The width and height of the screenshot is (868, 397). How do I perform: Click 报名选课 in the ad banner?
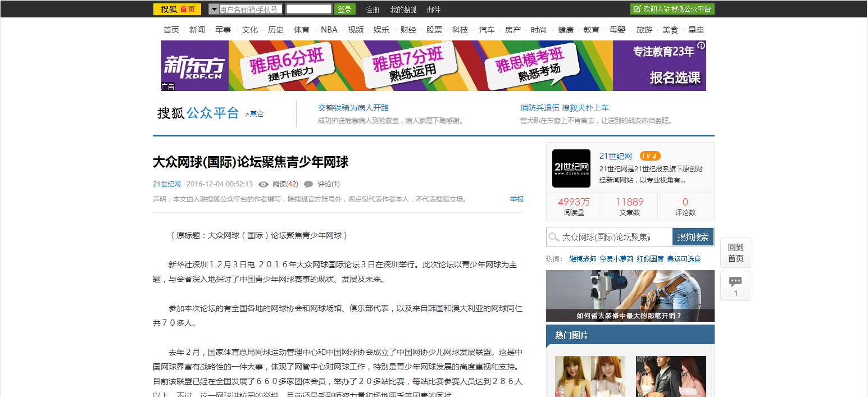point(675,77)
